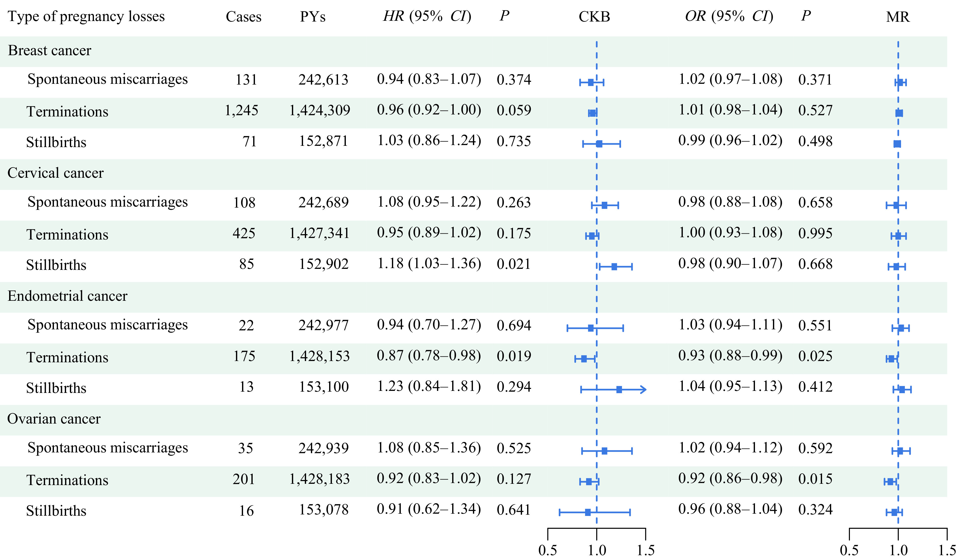957x560 pixels.
Task: Click the 'Type of pregnancy losses' column header
Action: point(86,16)
